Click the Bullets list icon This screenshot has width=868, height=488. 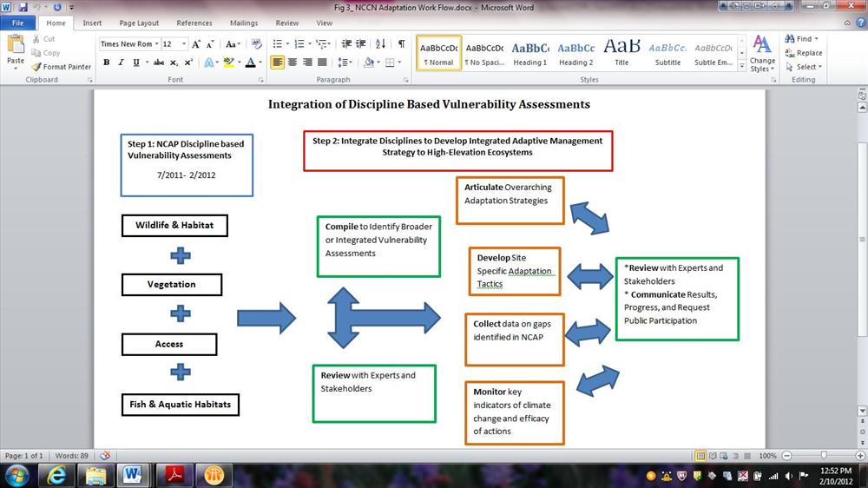click(277, 44)
